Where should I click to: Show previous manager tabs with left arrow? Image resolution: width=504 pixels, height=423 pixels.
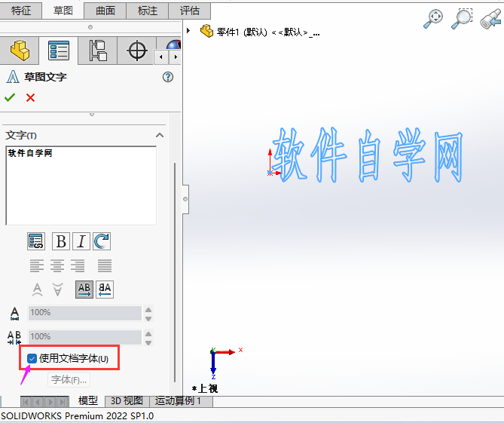click(x=161, y=57)
